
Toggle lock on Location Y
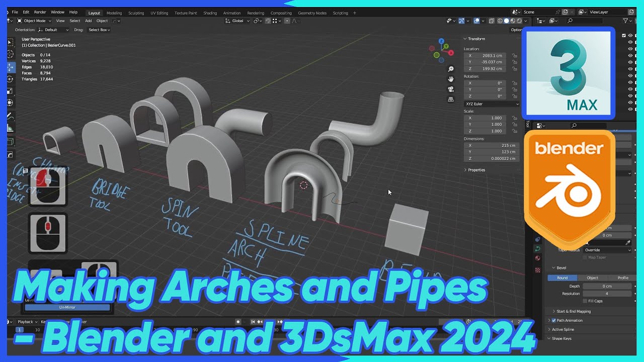point(514,62)
